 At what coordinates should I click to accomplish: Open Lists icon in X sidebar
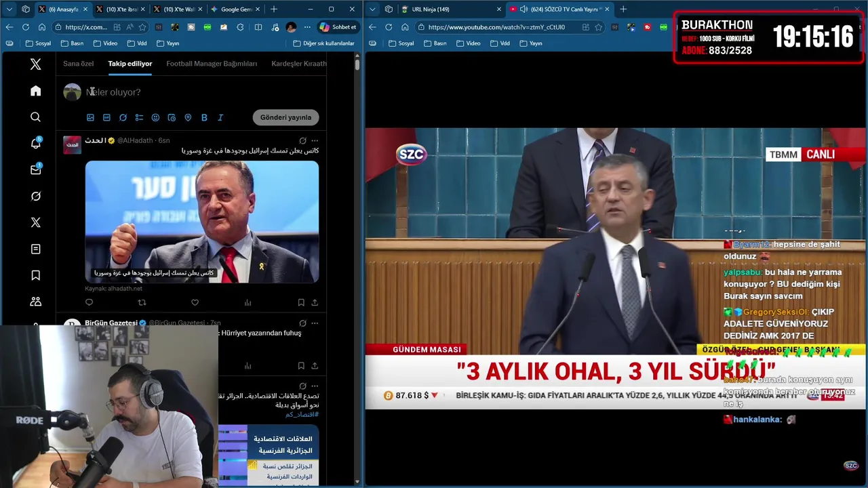point(36,249)
